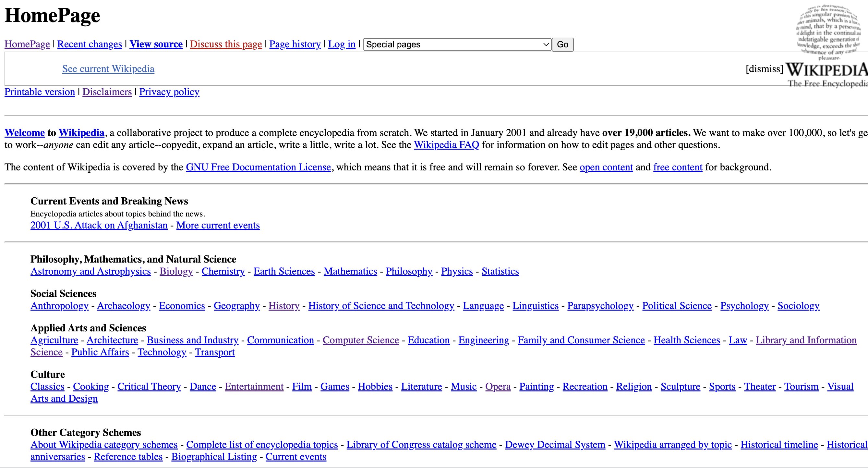Open the Parapsychology category
This screenshot has width=868, height=468.
coord(600,305)
